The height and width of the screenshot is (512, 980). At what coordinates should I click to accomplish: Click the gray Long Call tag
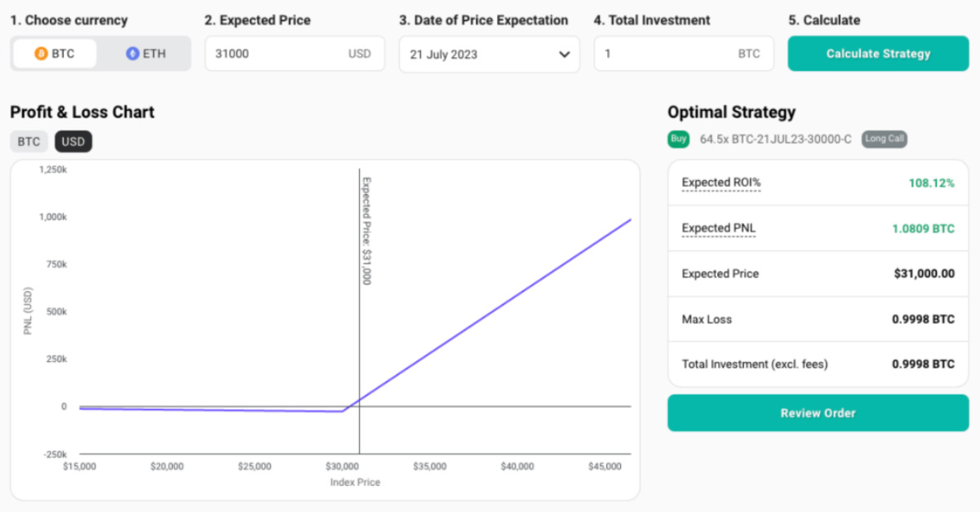tap(885, 139)
